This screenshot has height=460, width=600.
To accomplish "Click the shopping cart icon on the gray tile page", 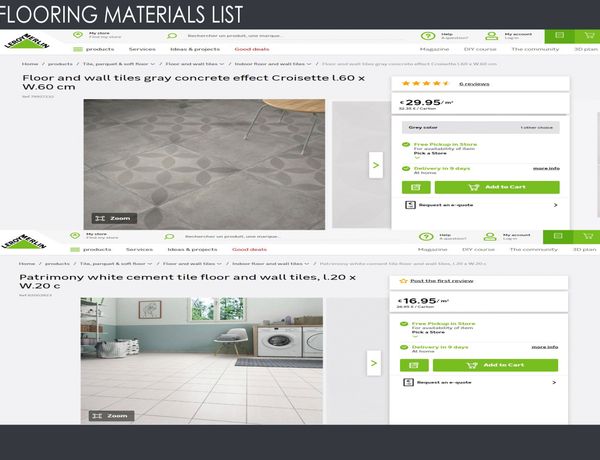I will [x=586, y=36].
